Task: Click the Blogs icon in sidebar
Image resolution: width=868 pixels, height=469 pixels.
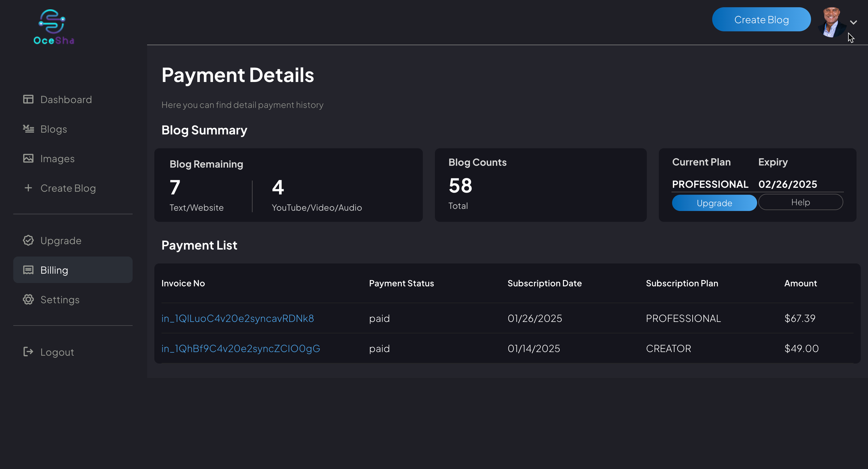Action: 28,129
